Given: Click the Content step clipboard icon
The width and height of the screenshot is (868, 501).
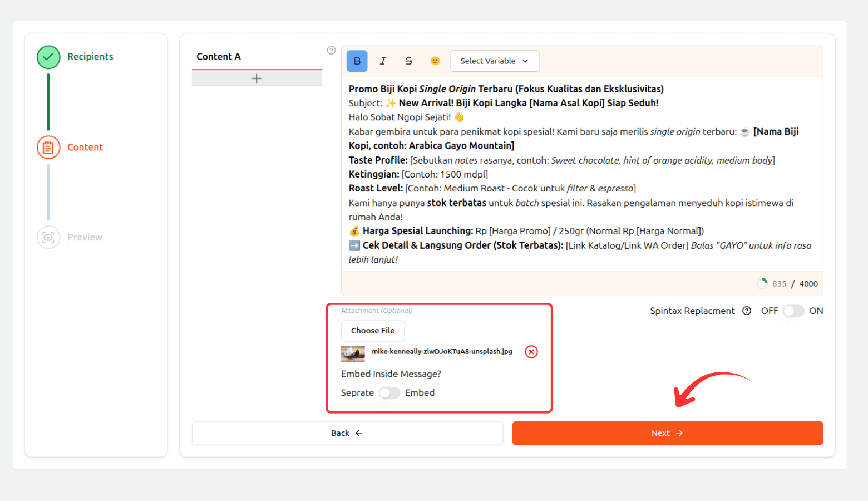Looking at the screenshot, I should [x=48, y=148].
